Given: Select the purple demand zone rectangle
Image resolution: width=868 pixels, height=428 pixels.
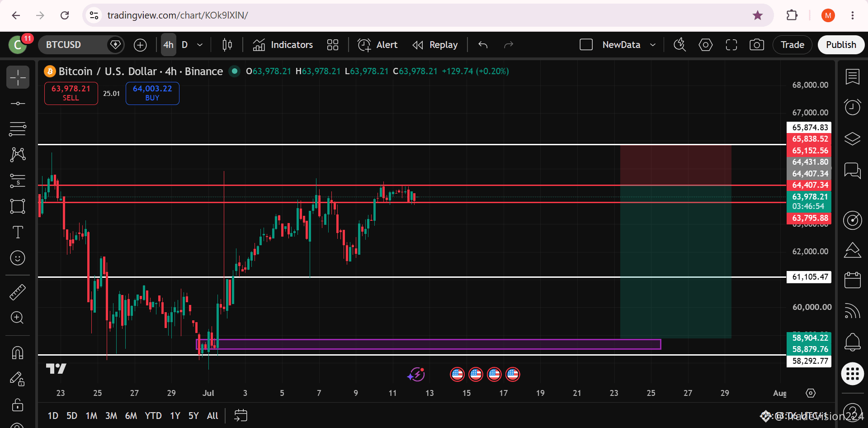Looking at the screenshot, I should click(x=429, y=344).
